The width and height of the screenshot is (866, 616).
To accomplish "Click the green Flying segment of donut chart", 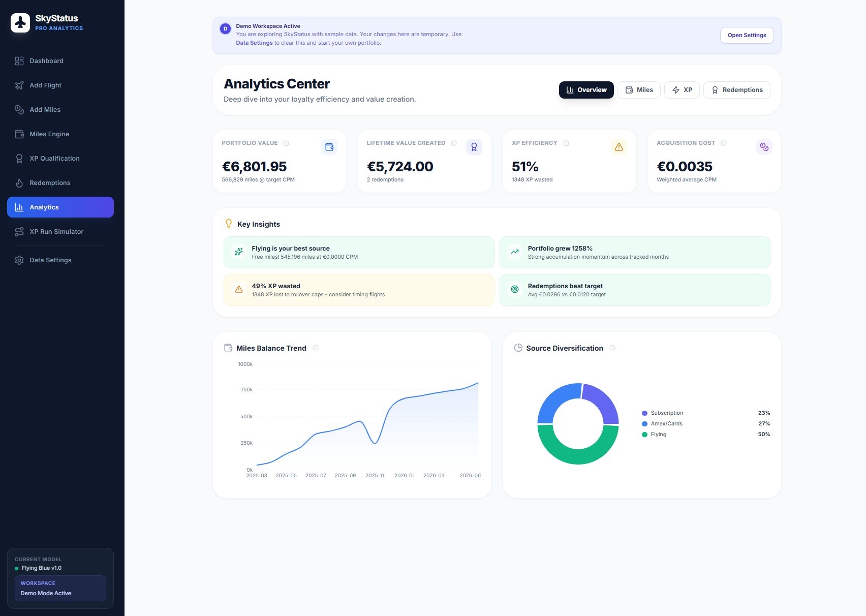I will click(x=578, y=454).
